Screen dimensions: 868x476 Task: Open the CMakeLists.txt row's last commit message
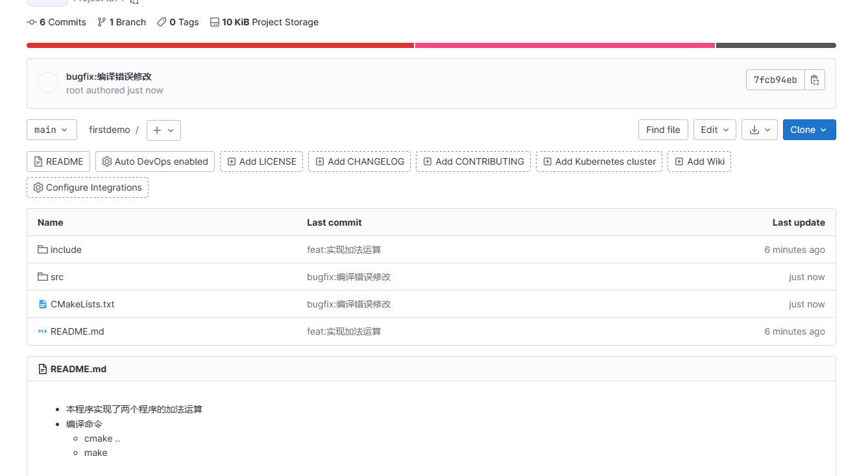(x=349, y=304)
